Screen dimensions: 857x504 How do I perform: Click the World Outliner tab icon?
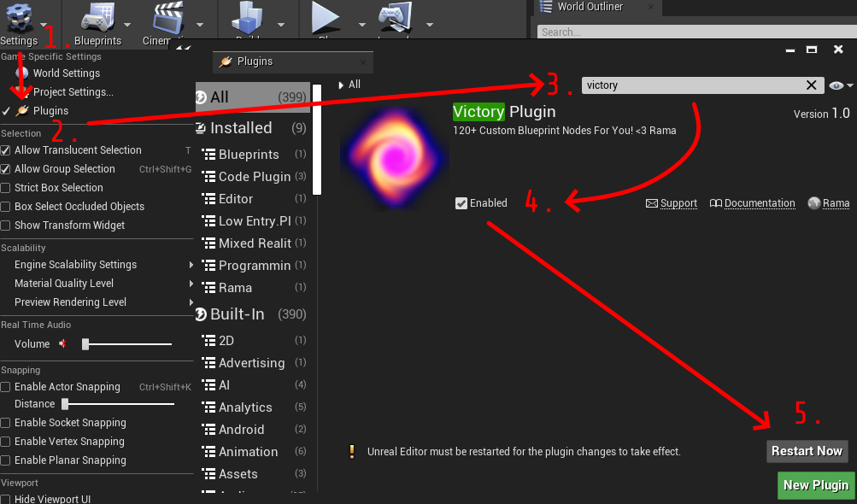pyautogui.click(x=545, y=7)
